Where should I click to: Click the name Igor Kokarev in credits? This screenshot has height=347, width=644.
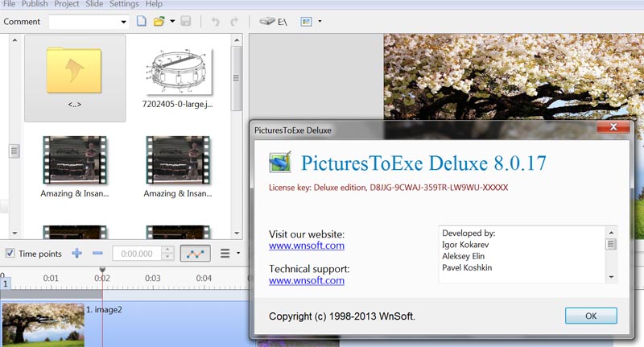pos(465,245)
